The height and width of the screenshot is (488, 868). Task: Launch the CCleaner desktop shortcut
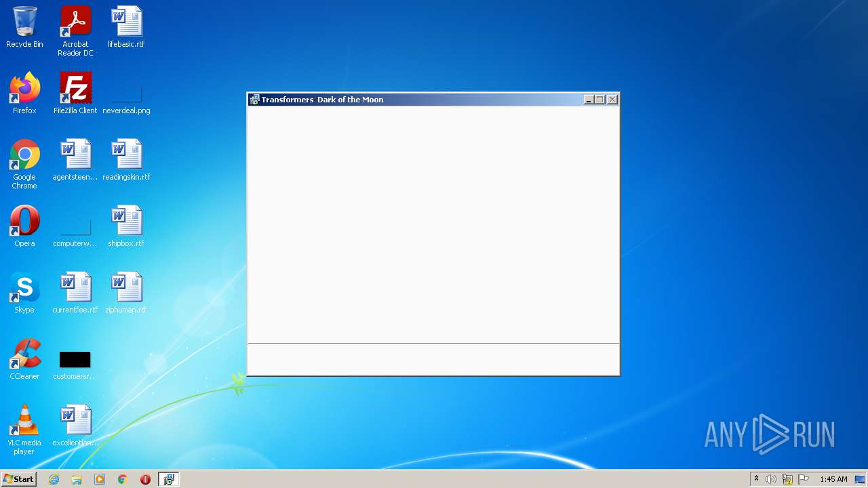point(24,359)
